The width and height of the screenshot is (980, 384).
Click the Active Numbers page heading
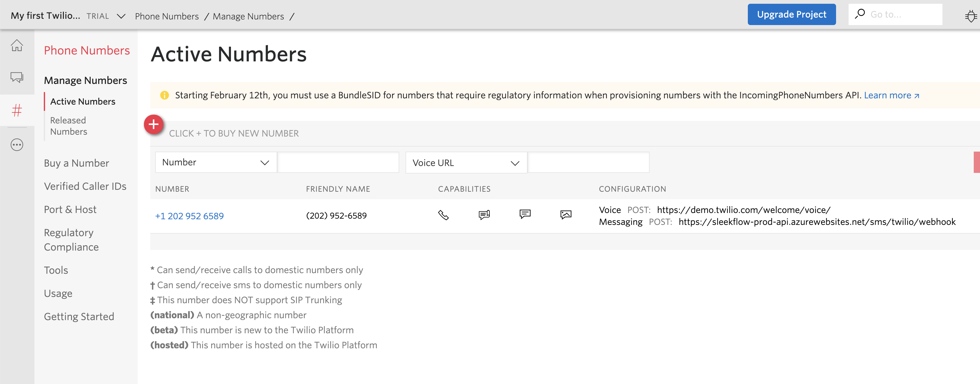229,54
